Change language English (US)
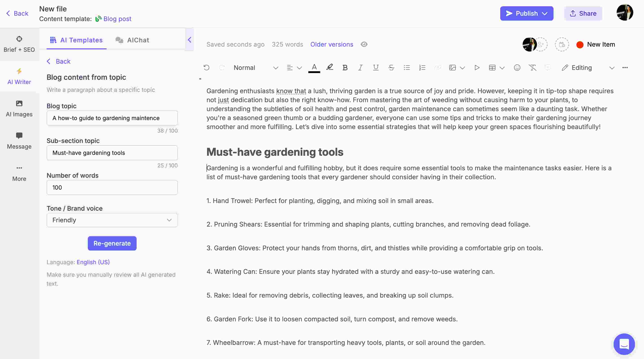The width and height of the screenshot is (644, 359). tap(93, 262)
